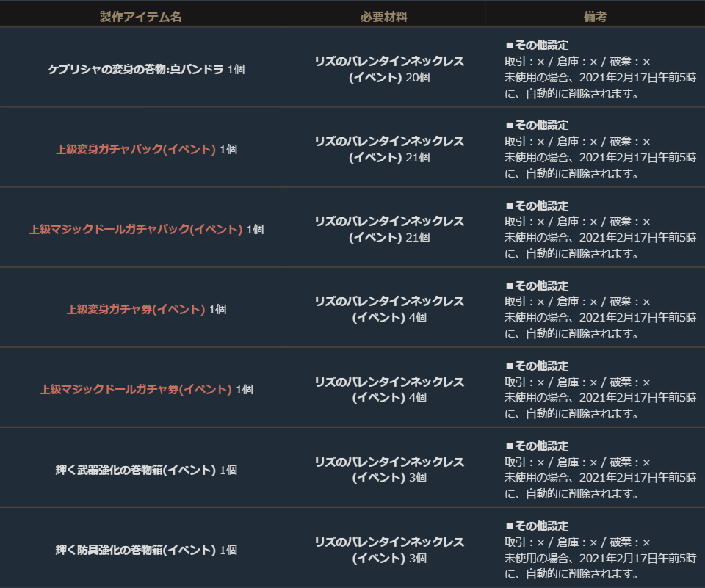
Task: Select required material in 輝く防具強化の巻物箱 row
Action: click(x=389, y=549)
